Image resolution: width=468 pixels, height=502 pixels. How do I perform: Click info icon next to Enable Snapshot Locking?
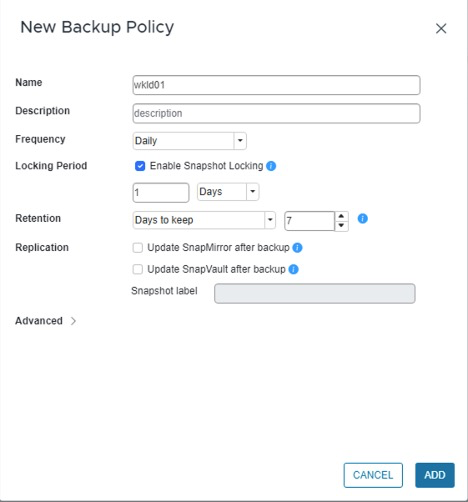click(x=271, y=166)
